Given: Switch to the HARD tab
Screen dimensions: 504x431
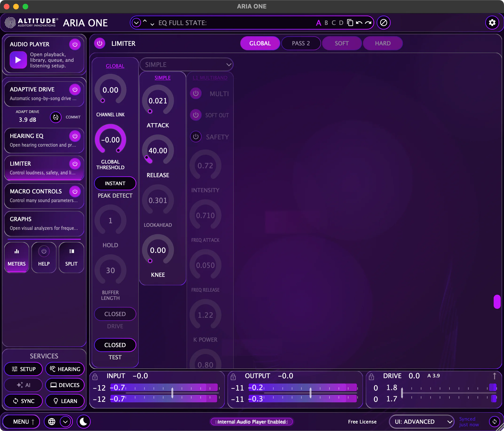Looking at the screenshot, I should (383, 43).
